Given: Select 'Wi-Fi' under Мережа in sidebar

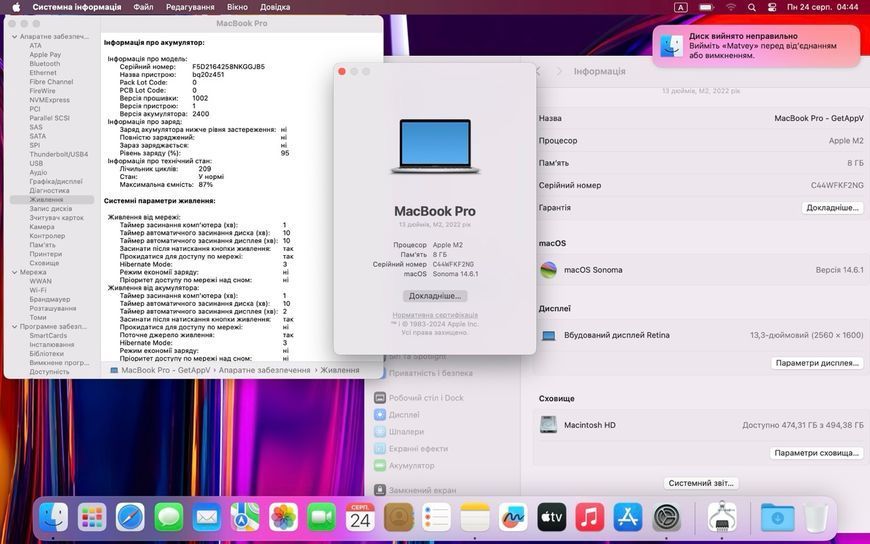Looking at the screenshot, I should tap(38, 290).
